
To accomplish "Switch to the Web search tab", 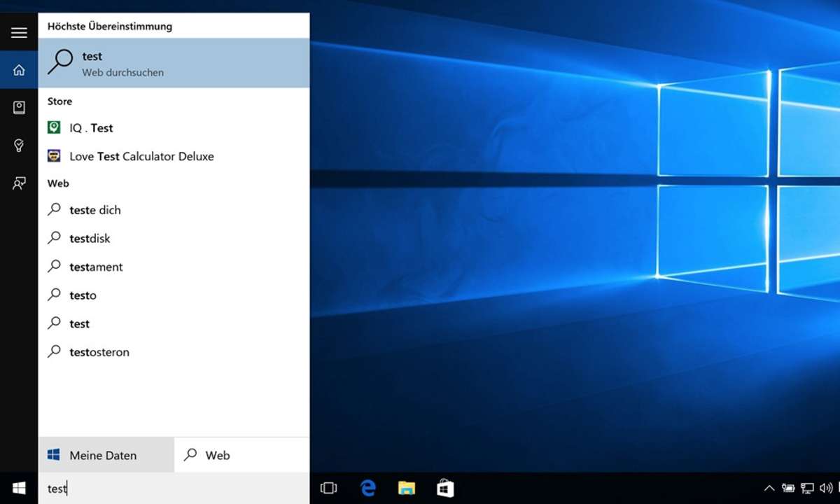I will tap(241, 455).
